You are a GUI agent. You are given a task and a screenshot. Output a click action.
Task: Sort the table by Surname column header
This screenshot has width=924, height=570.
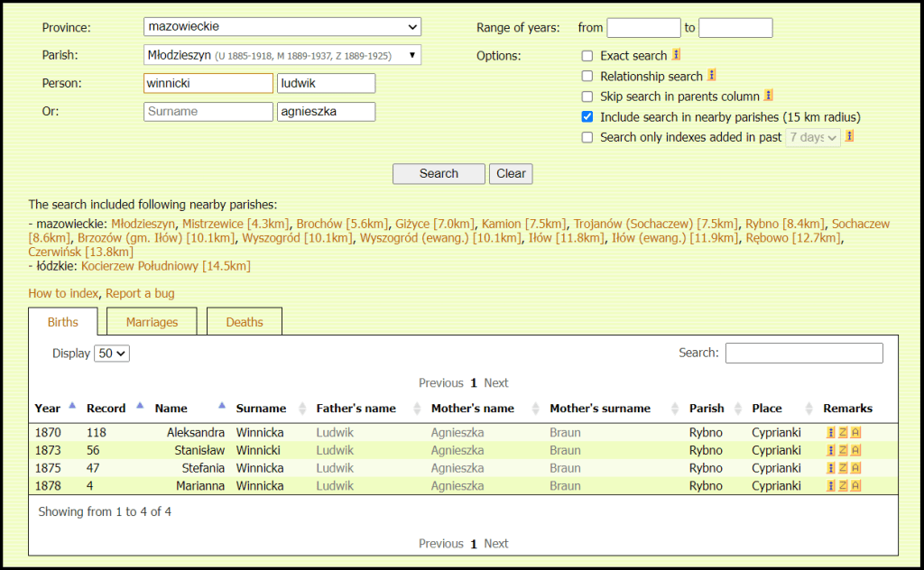[261, 409]
